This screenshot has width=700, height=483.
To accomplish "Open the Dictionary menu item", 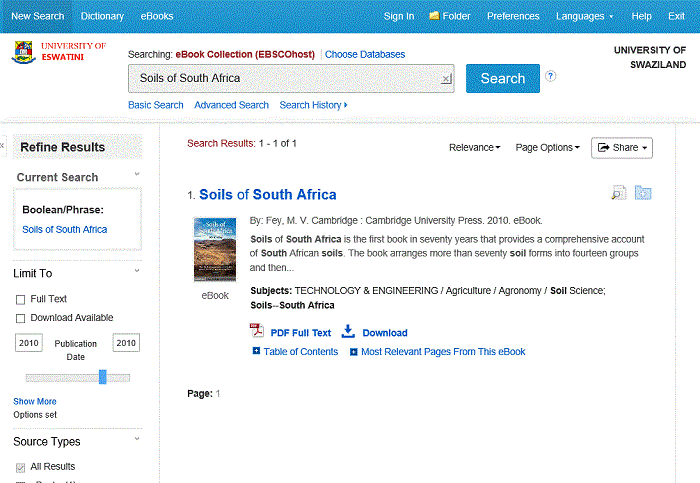I will click(102, 16).
